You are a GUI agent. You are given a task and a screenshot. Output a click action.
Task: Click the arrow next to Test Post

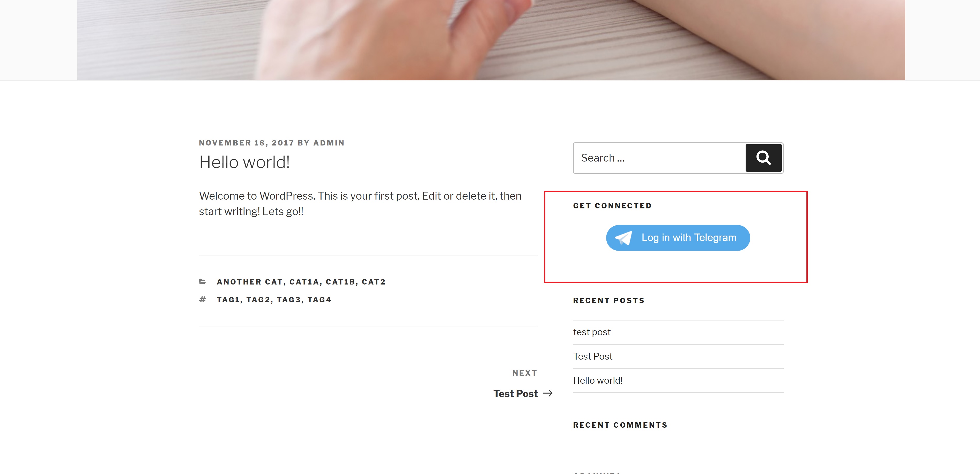547,393
